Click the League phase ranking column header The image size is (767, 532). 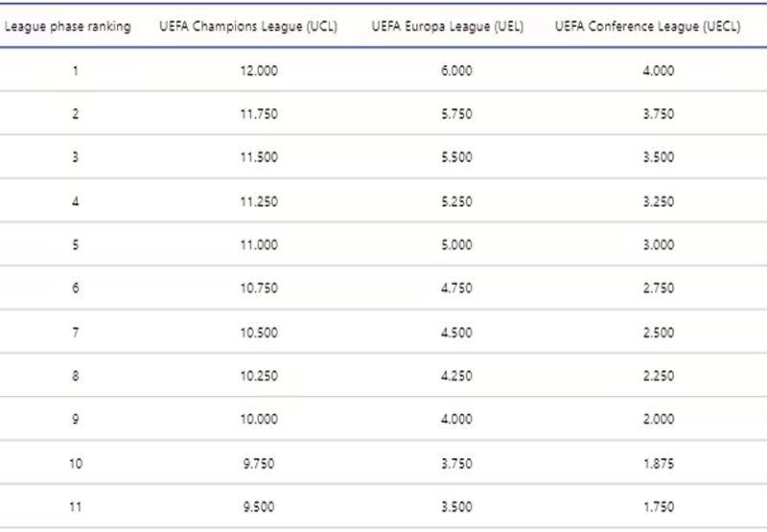(67, 26)
